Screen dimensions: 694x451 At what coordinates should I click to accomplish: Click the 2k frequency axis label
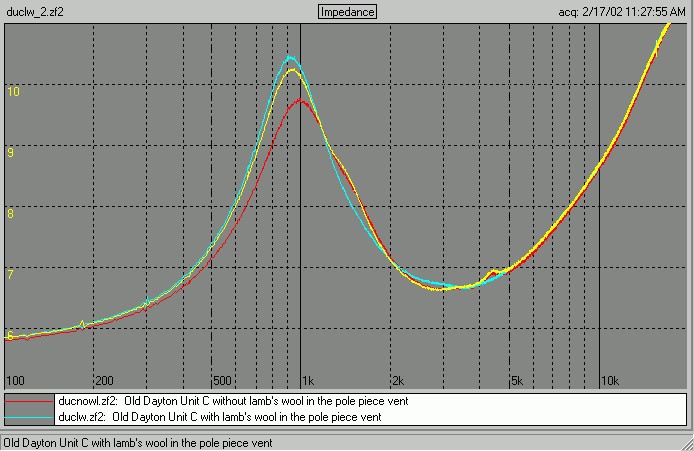[398, 381]
